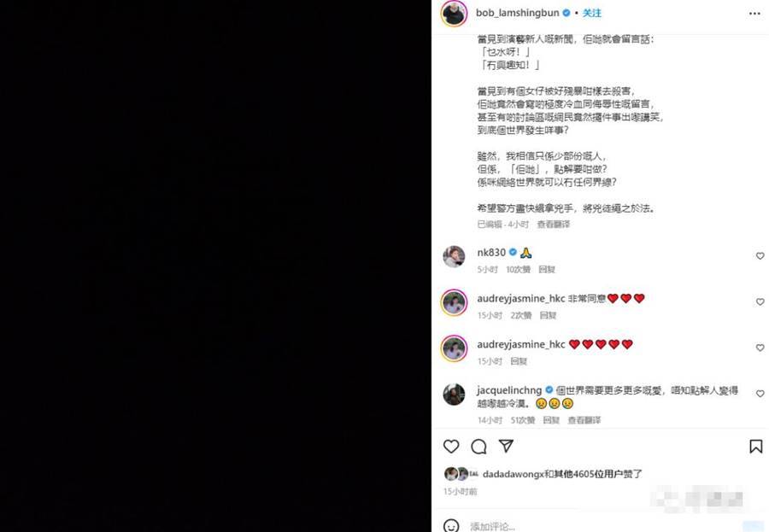Image resolution: width=769 pixels, height=532 pixels.
Task: Click the 添加评论 comment input field
Action: (603, 527)
